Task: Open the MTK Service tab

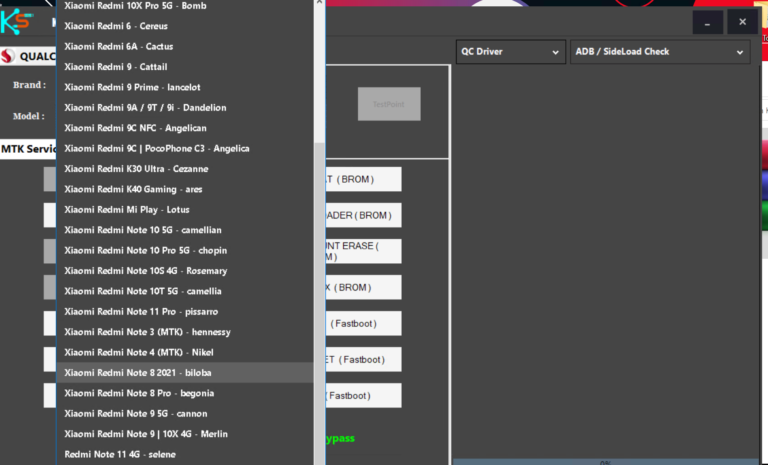Action: coord(28,149)
